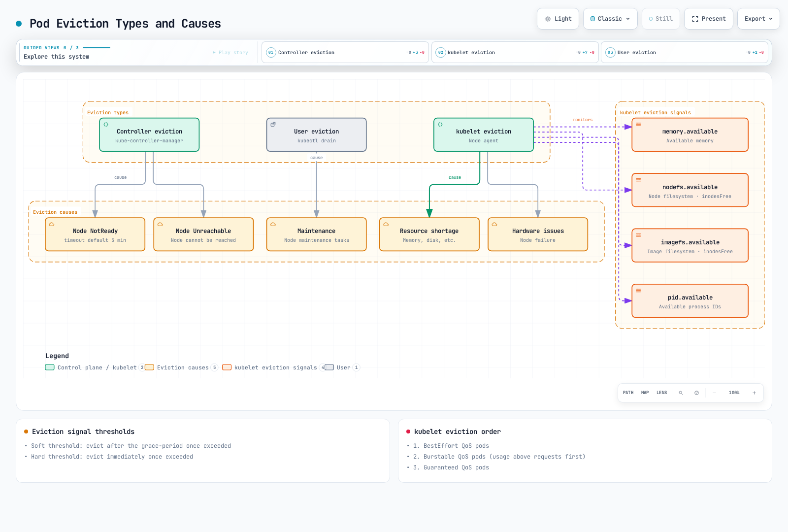Select the User eviction guided view

pos(685,52)
